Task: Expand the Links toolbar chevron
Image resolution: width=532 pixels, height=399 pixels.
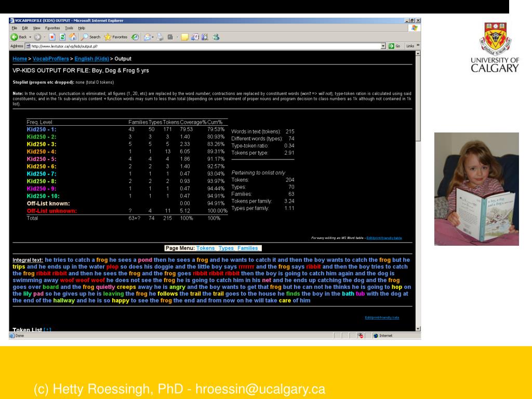Action: tap(417, 46)
